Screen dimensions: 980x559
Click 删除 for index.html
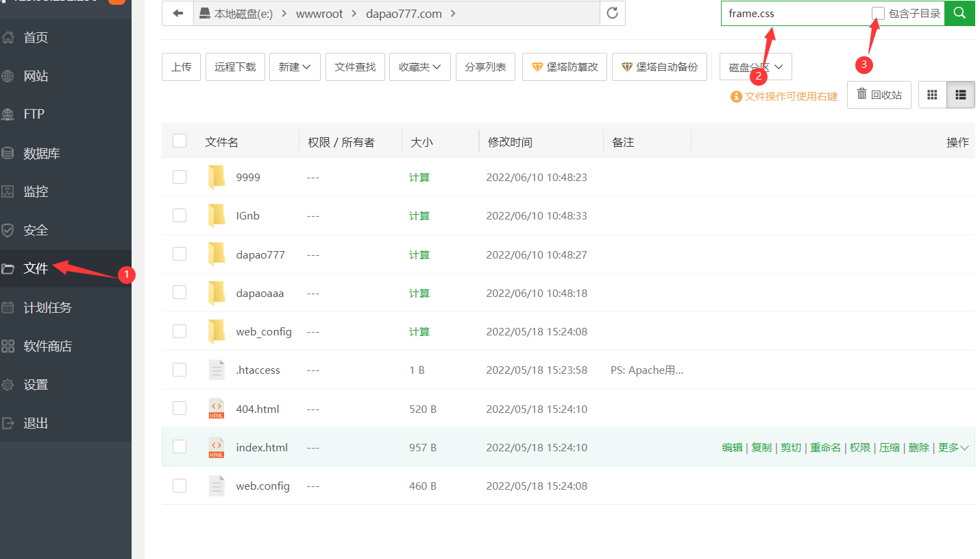(919, 447)
